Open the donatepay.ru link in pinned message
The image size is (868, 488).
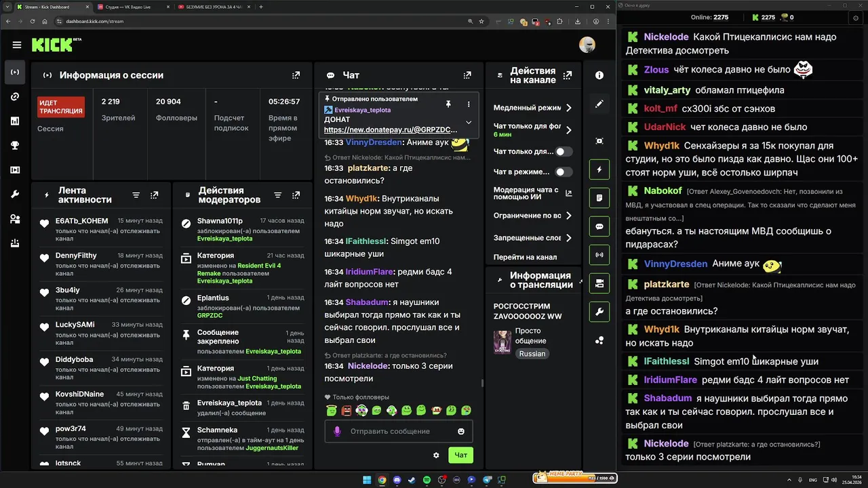391,129
